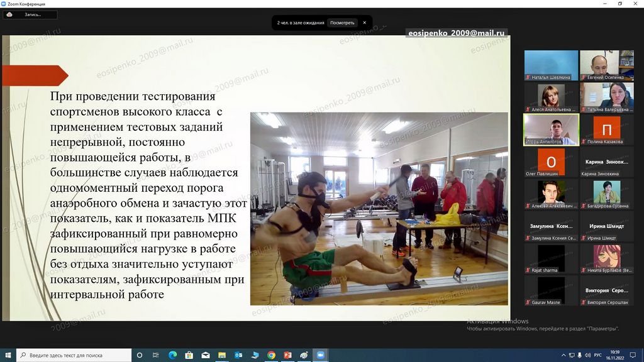Open the Windows Start menu
Image resolution: width=644 pixels, height=362 pixels.
pos(8,355)
